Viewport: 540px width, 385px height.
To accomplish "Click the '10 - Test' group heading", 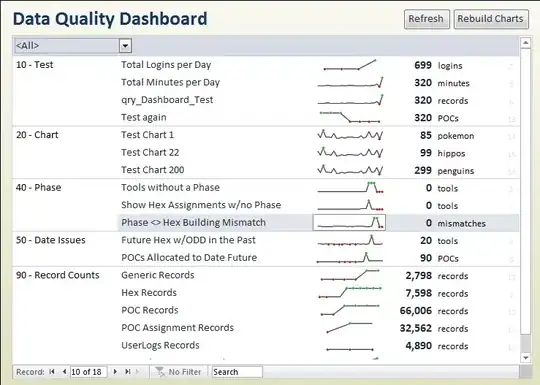I will [x=34, y=65].
